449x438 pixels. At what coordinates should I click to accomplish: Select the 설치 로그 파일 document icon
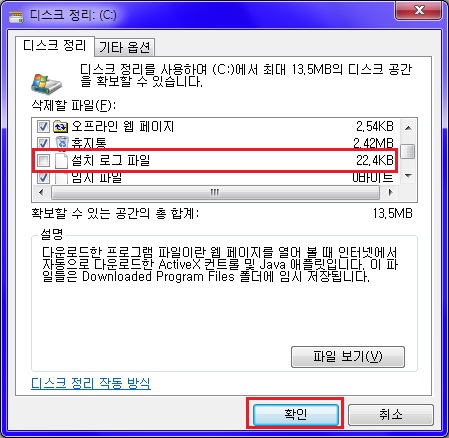[x=61, y=161]
